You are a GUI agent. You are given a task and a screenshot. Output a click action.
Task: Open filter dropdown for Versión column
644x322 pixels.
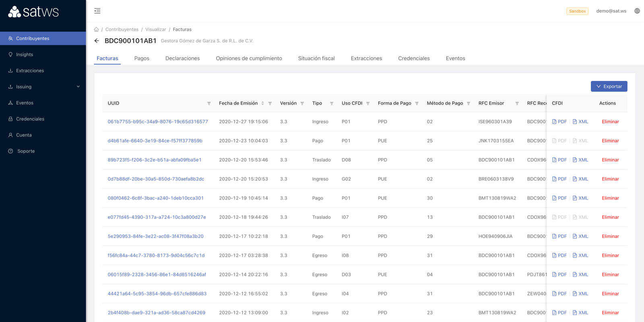(x=302, y=103)
